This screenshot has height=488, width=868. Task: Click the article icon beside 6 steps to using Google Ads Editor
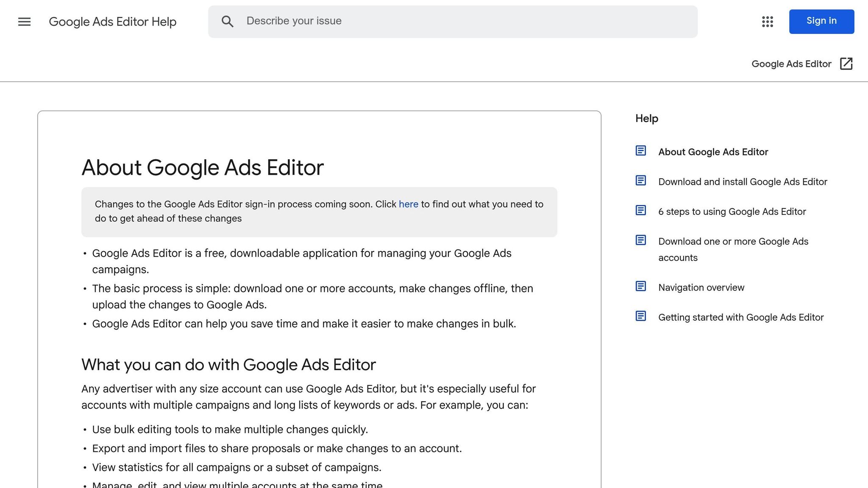click(640, 210)
